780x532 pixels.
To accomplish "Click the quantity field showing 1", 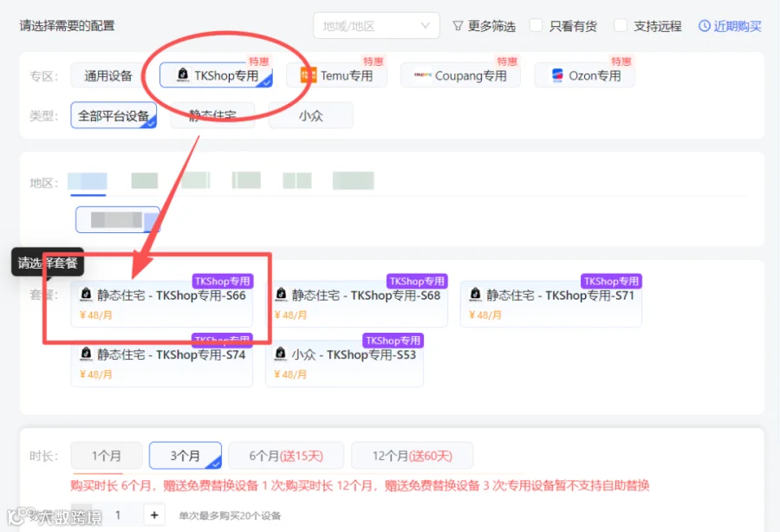I will (118, 515).
